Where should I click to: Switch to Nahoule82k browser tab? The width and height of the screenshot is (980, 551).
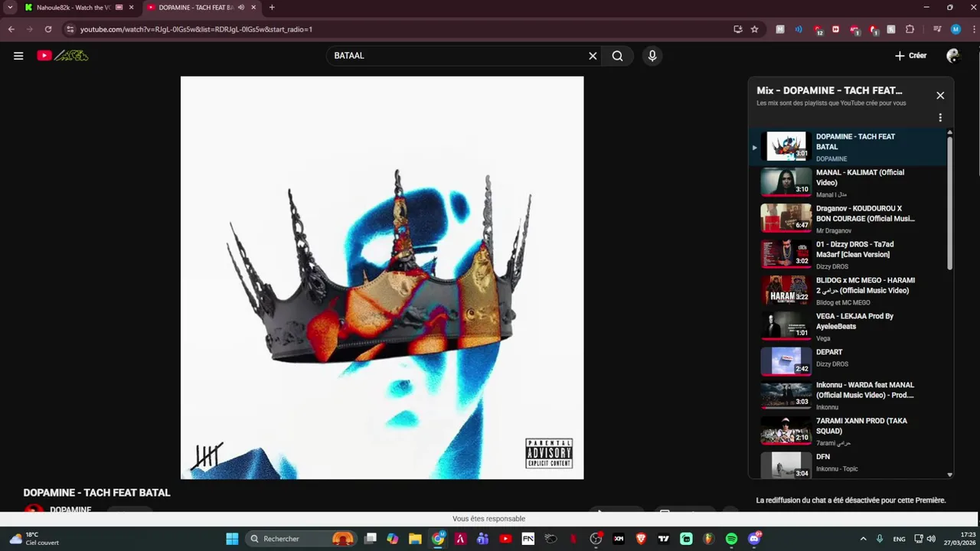[x=73, y=8]
